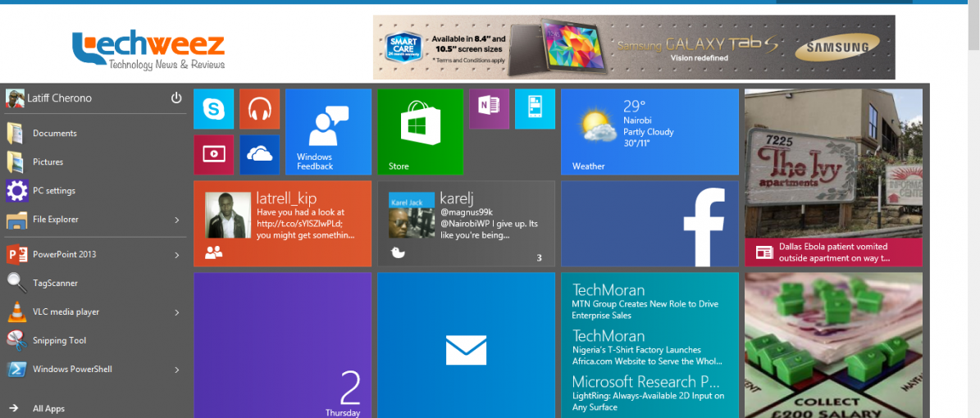Expand VLC media player submenu arrow
980x418 pixels.
177,312
